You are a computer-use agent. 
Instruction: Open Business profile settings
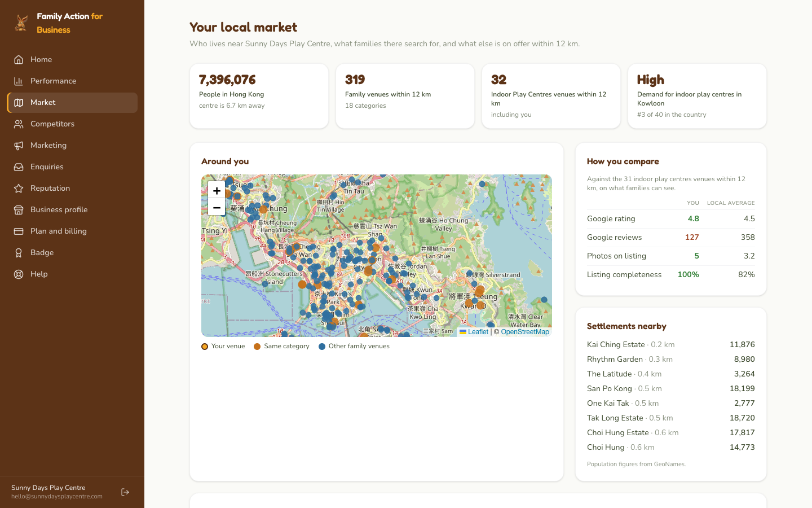click(72, 209)
